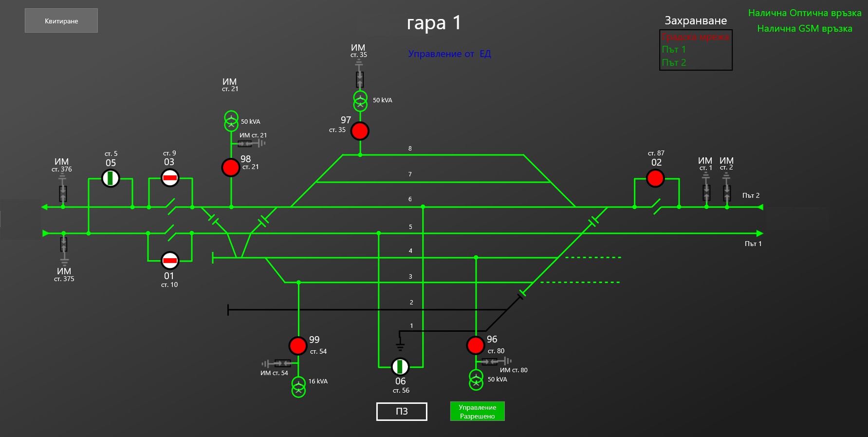Image resolution: width=868 pixels, height=437 pixels.
Task: Select Път 2 in Захранване list
Action: (x=674, y=63)
